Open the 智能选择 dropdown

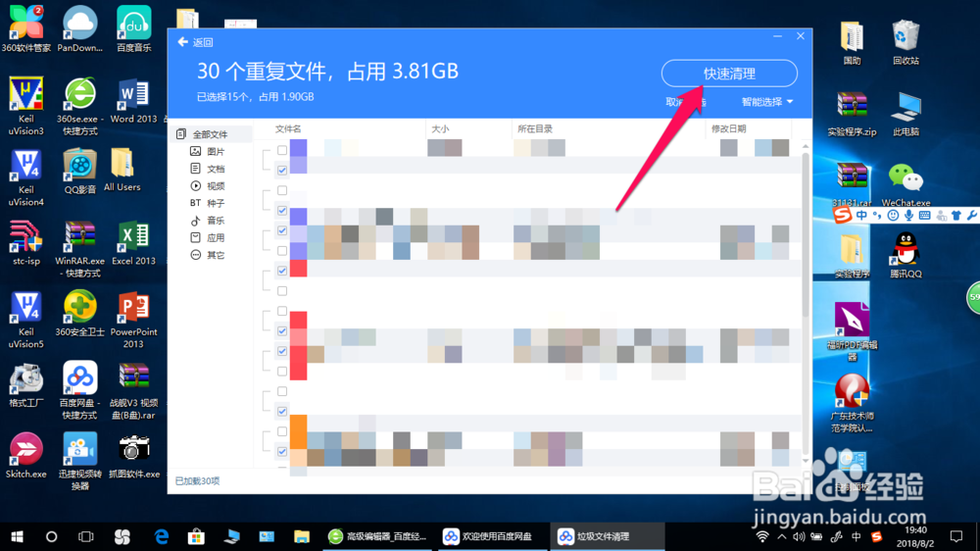pyautogui.click(x=767, y=101)
